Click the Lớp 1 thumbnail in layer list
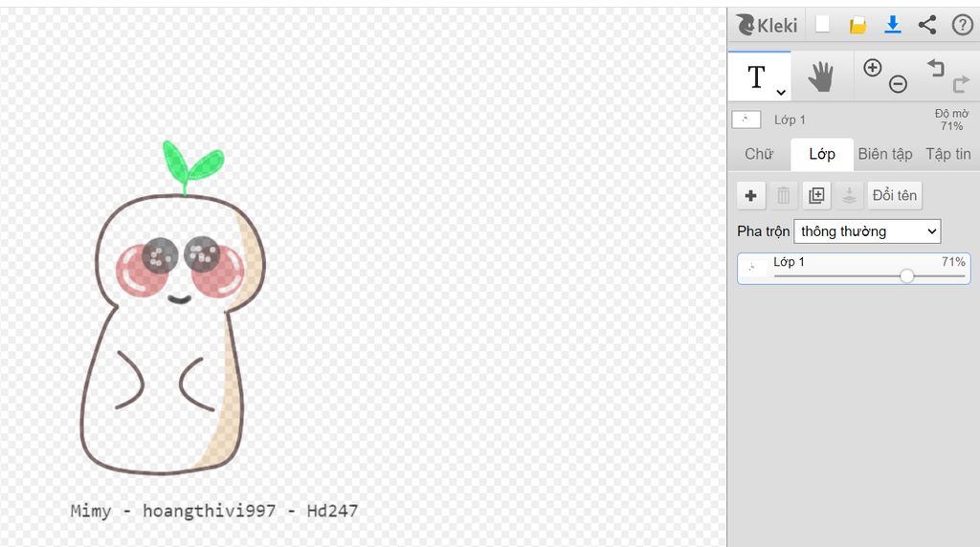Screen dimensions: 980x547 (752, 267)
